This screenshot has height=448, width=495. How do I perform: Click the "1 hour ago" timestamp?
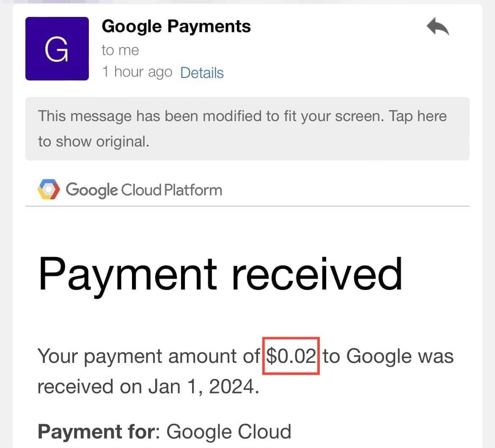click(x=137, y=72)
